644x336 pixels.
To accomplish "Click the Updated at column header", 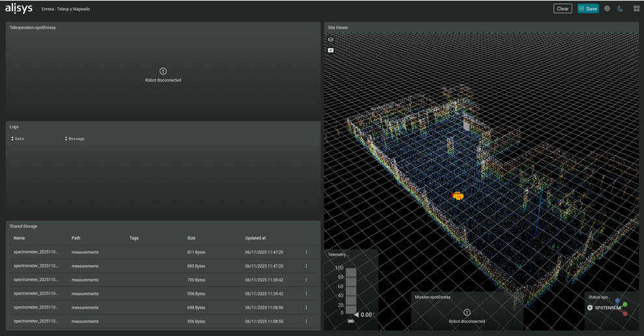I will tap(255, 238).
